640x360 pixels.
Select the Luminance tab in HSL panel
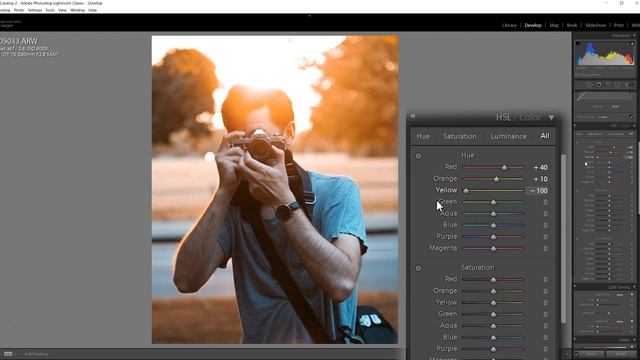(x=509, y=136)
